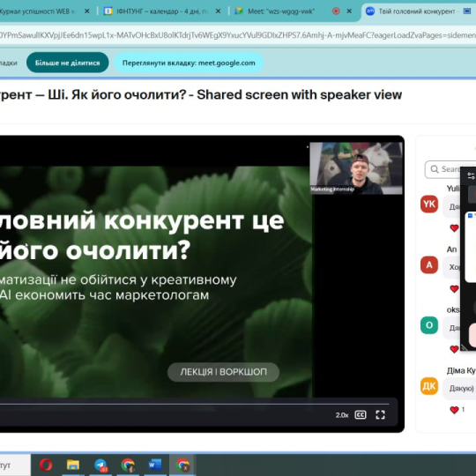This screenshot has height=476, width=476.
Task: Open the Opera browser from taskbar
Action: coord(46,465)
